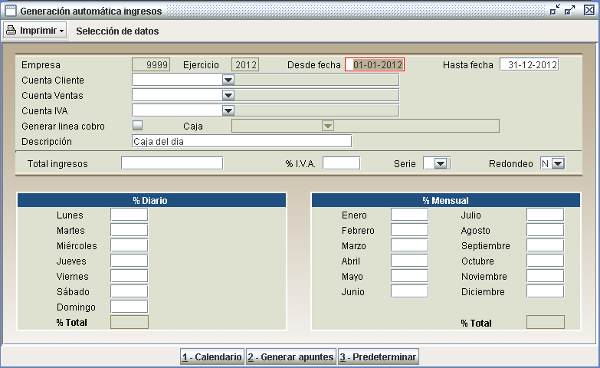Screen dimensions: 600x368
Task: Expand the Cuenta Ventas dropdown
Action: (228, 95)
